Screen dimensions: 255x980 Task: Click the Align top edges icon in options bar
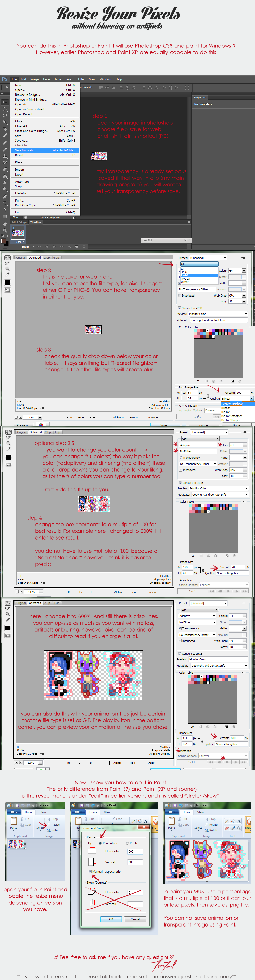point(101,87)
